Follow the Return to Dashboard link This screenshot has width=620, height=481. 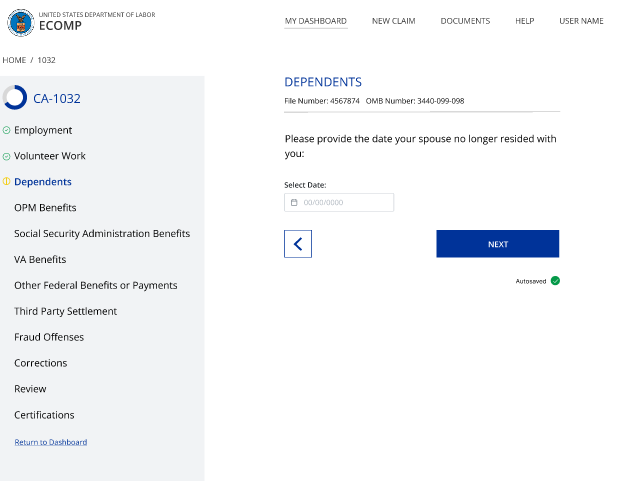[51, 442]
